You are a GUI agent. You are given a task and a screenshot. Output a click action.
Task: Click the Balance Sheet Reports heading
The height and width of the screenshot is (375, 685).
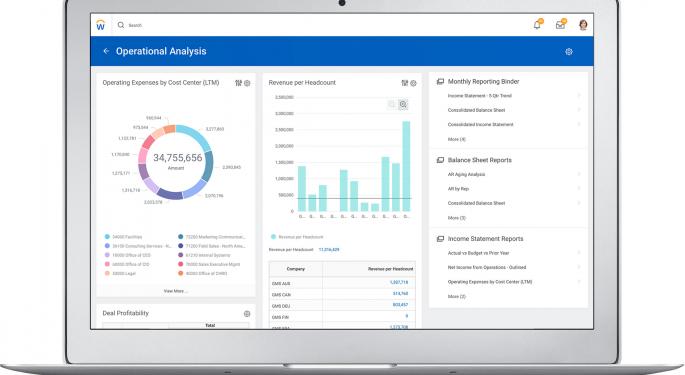tap(480, 160)
